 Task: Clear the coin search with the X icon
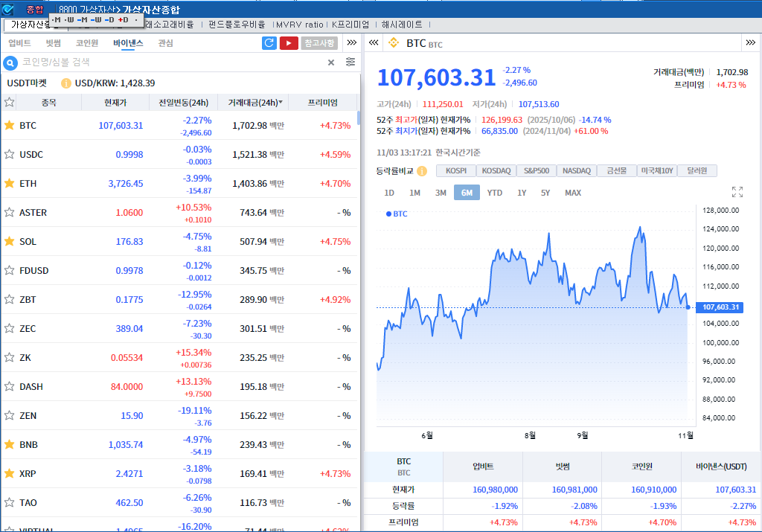point(331,63)
